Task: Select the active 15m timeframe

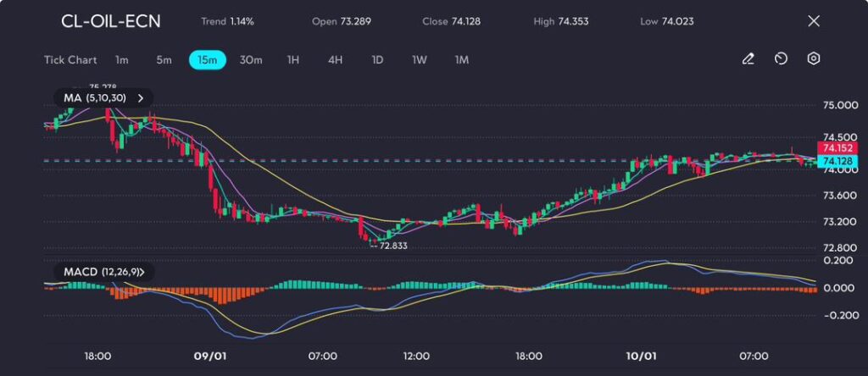Action: pyautogui.click(x=207, y=60)
